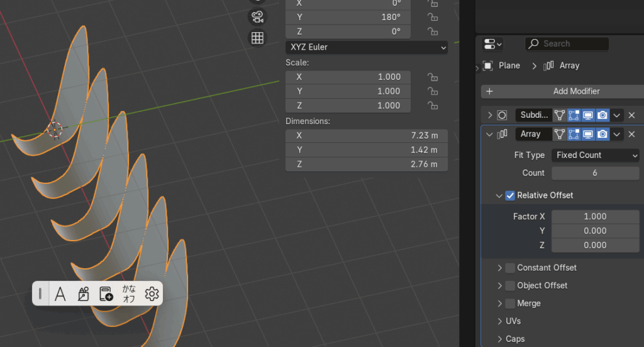Image resolution: width=644 pixels, height=347 pixels.
Task: Open the IME pad handwriting icon
Action: [x=83, y=293]
